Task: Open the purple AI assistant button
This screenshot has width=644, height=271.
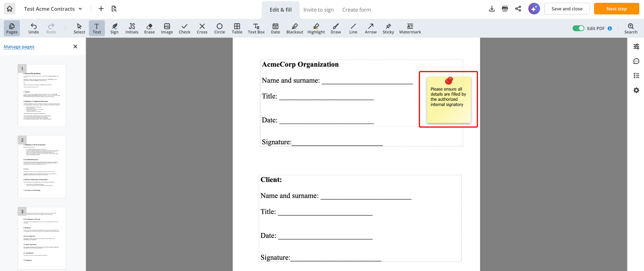Action: coord(534,9)
